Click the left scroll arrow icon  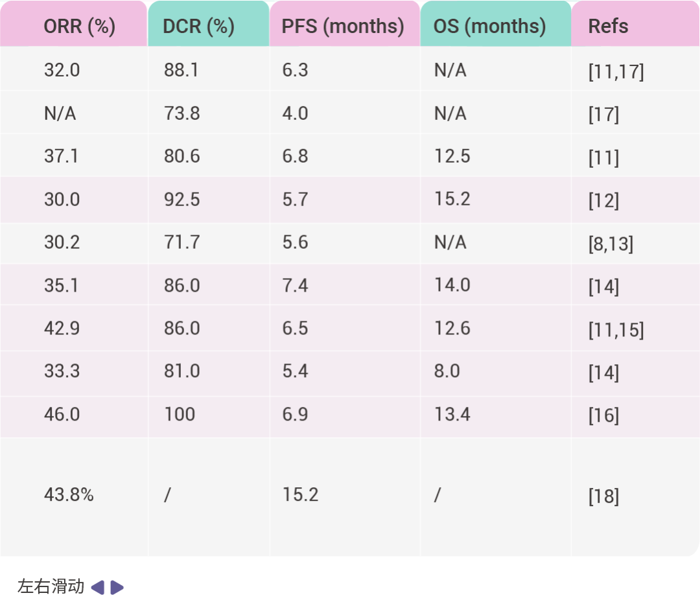coord(97,588)
